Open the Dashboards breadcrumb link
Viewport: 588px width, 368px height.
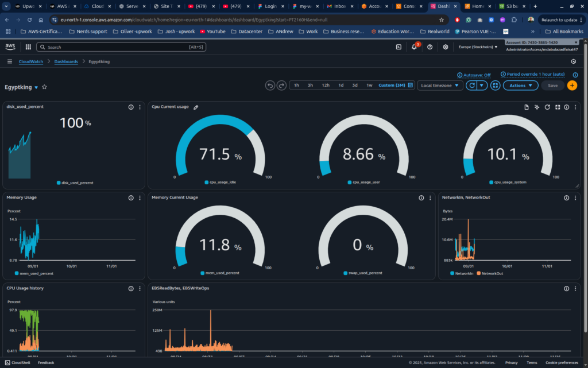click(x=66, y=60)
